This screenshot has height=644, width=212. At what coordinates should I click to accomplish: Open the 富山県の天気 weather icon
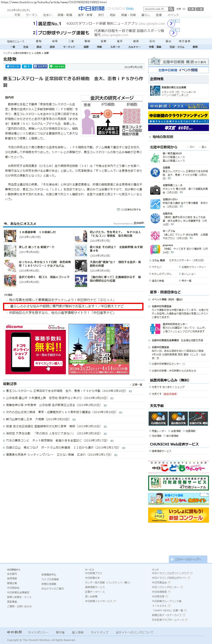tap(178, 418)
